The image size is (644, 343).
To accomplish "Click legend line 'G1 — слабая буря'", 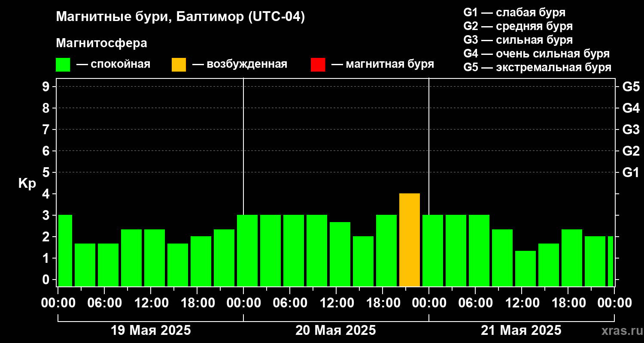I will tap(514, 12).
